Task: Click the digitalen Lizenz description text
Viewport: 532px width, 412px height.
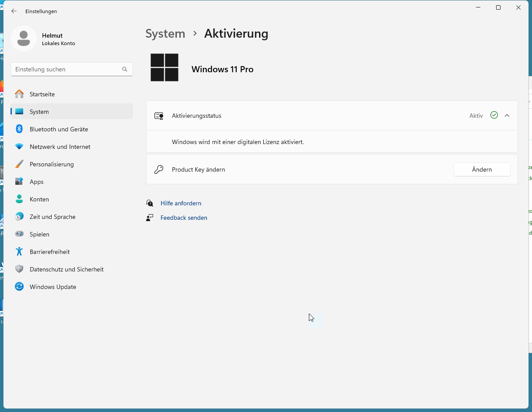Action: (238, 142)
